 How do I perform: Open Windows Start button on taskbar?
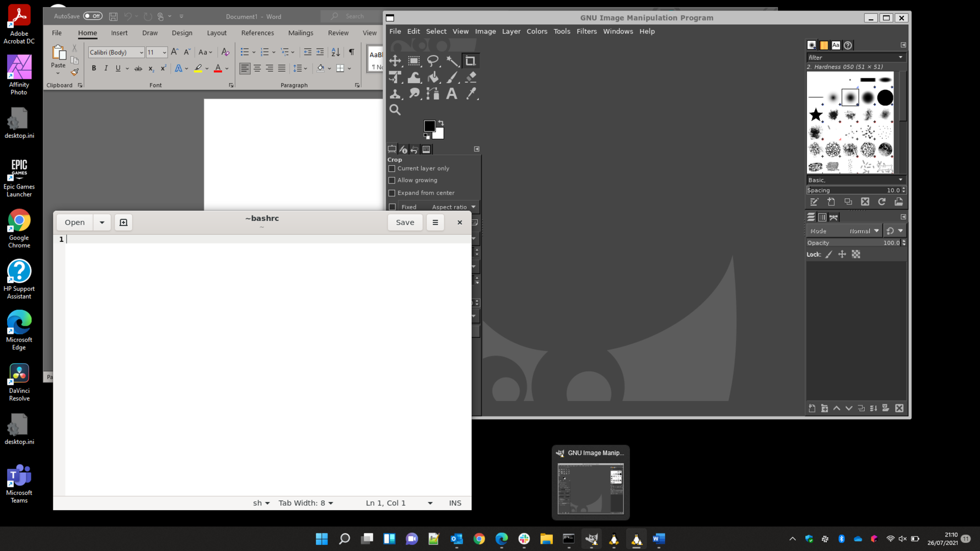(322, 539)
